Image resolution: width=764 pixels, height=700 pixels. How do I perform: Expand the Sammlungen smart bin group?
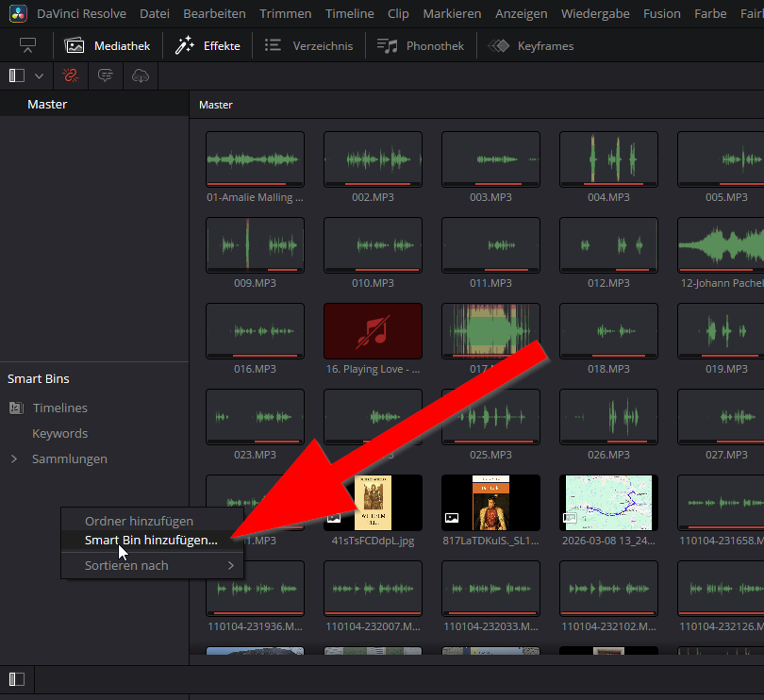tap(14, 459)
